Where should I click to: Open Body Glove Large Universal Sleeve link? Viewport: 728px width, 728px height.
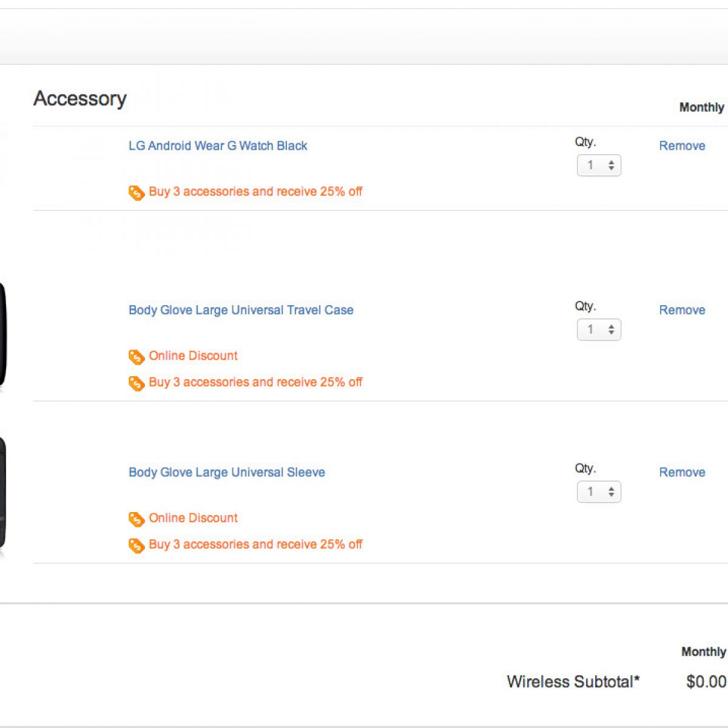pyautogui.click(x=227, y=472)
